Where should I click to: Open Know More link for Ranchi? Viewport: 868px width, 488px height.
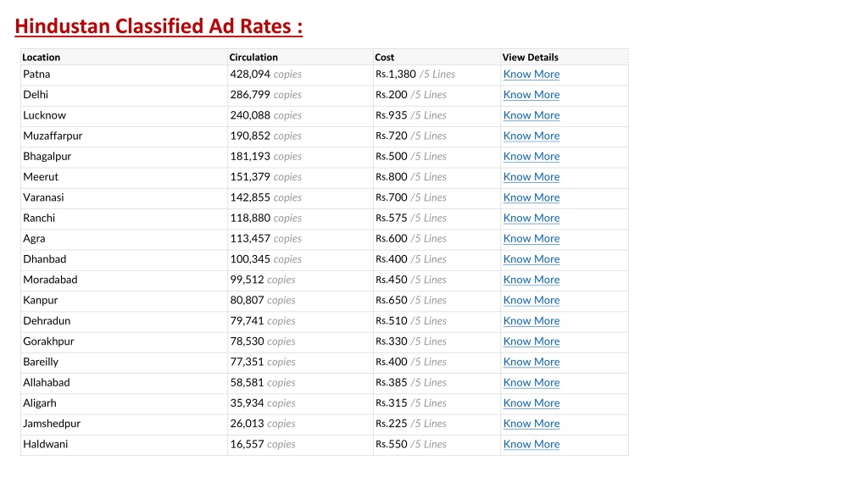531,218
